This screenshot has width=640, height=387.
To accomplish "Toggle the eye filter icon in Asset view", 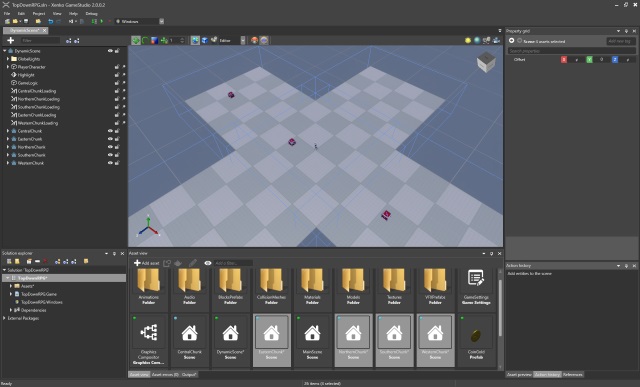I will 208,263.
